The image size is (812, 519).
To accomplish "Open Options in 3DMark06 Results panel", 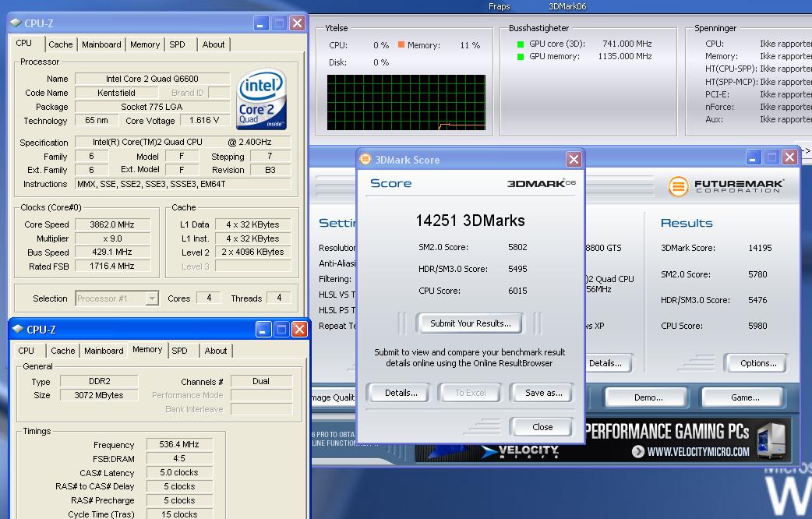I will click(757, 363).
